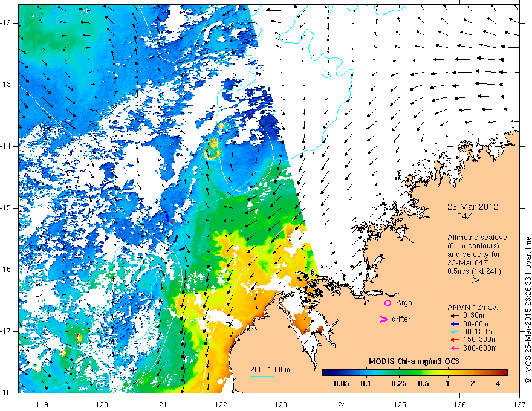This screenshot has width=532, height=411.
Task: Click longitude axis label 123
Action: point(281,404)
